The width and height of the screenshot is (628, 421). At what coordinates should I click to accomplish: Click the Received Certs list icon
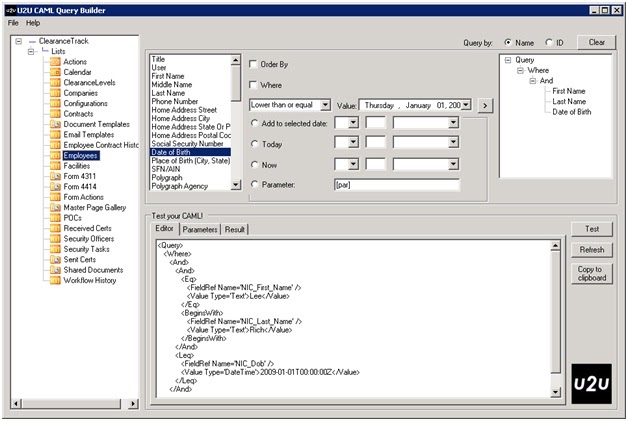(55, 228)
